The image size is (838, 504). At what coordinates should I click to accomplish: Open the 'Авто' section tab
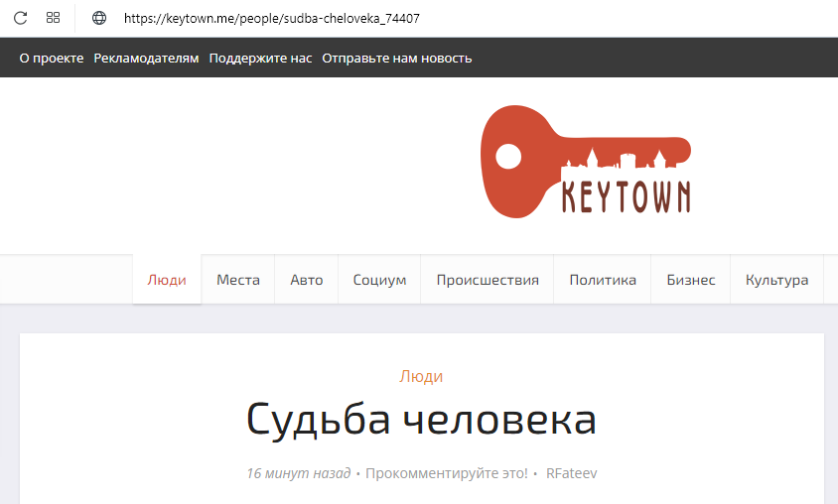pos(306,280)
